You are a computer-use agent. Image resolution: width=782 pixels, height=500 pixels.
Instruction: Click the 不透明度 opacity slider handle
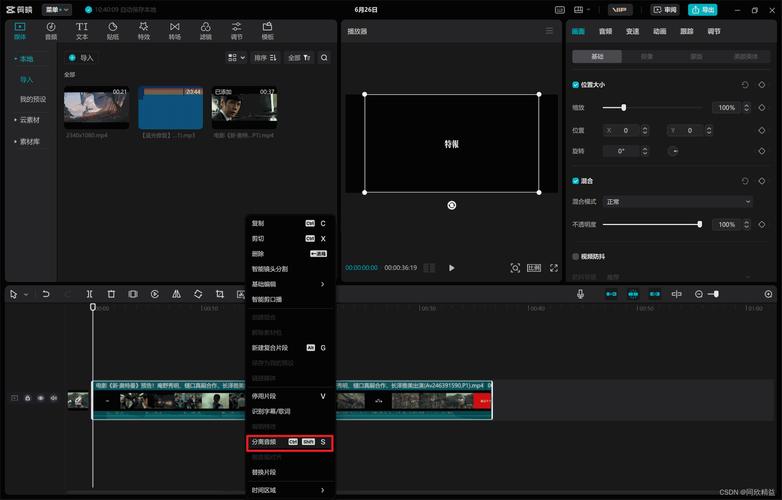point(699,224)
